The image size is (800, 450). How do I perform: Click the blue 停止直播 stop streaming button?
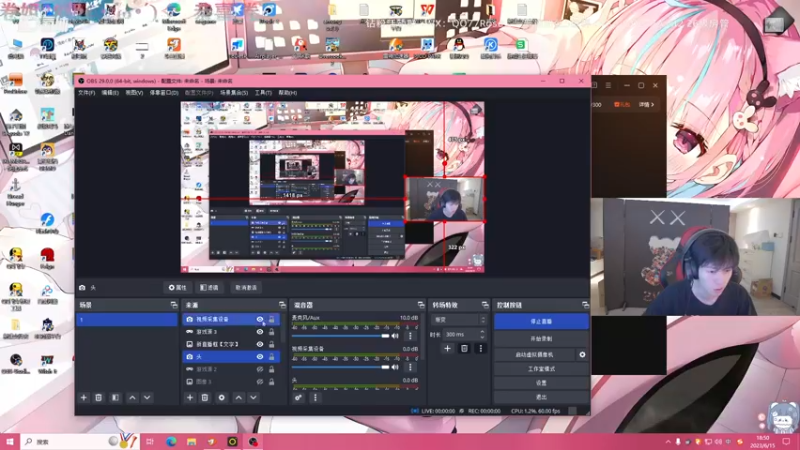(541, 321)
